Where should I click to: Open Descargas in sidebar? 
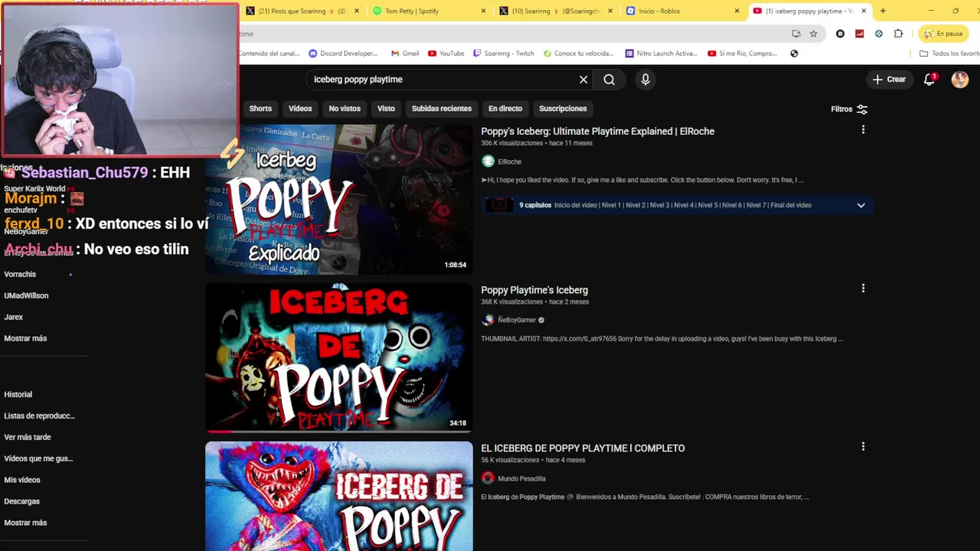click(21, 501)
